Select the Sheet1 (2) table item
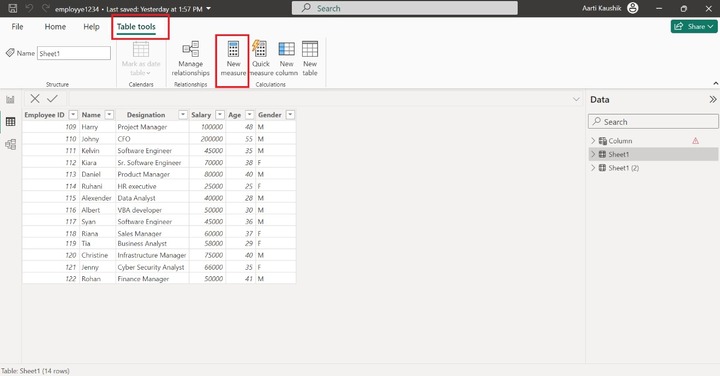The image size is (720, 376). pos(624,168)
